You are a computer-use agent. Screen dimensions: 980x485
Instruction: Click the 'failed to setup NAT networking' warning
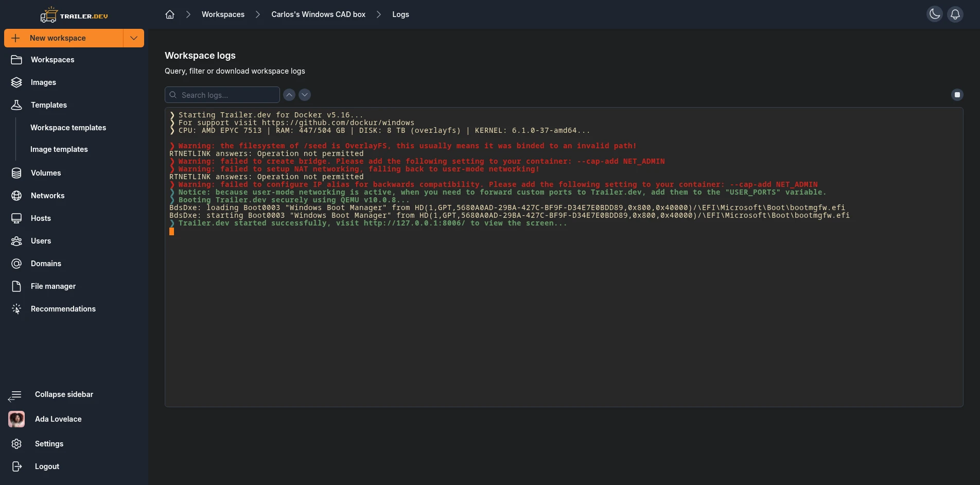point(354,169)
